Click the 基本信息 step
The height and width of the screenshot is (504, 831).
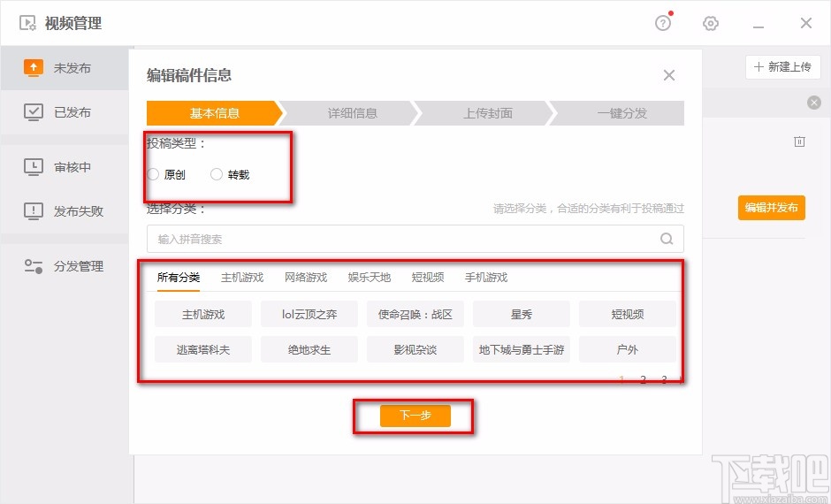coord(214,113)
